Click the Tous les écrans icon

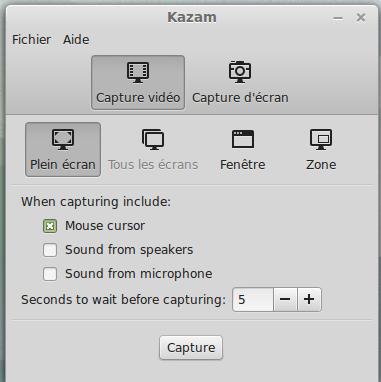(153, 139)
